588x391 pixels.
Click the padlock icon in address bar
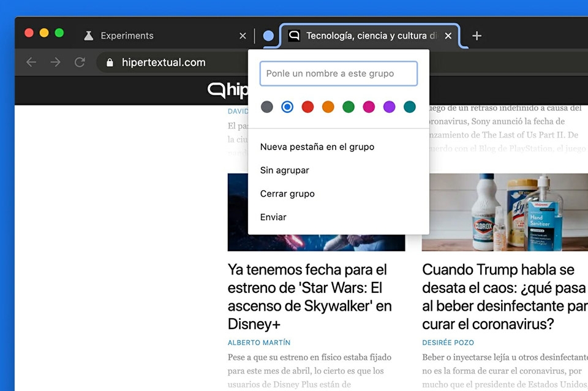pyautogui.click(x=110, y=63)
